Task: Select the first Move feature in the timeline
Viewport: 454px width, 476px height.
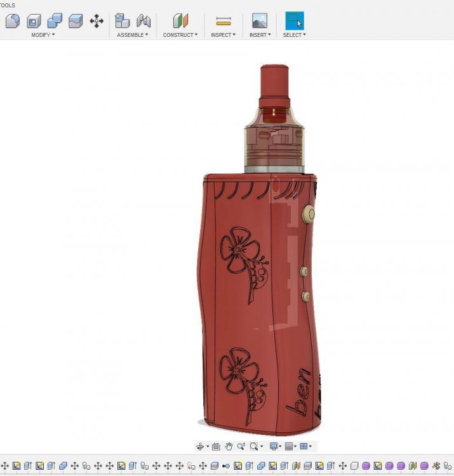Action: pos(4,466)
